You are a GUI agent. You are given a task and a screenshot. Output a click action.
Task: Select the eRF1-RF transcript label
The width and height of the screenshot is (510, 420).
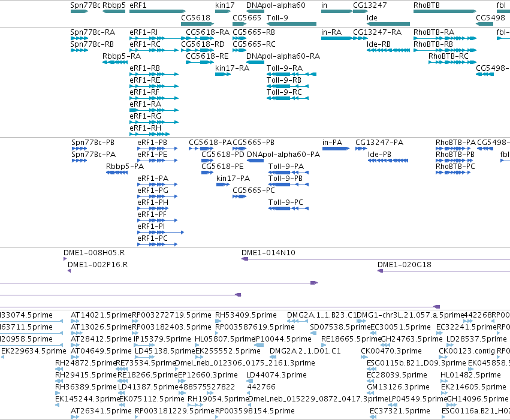click(x=144, y=92)
